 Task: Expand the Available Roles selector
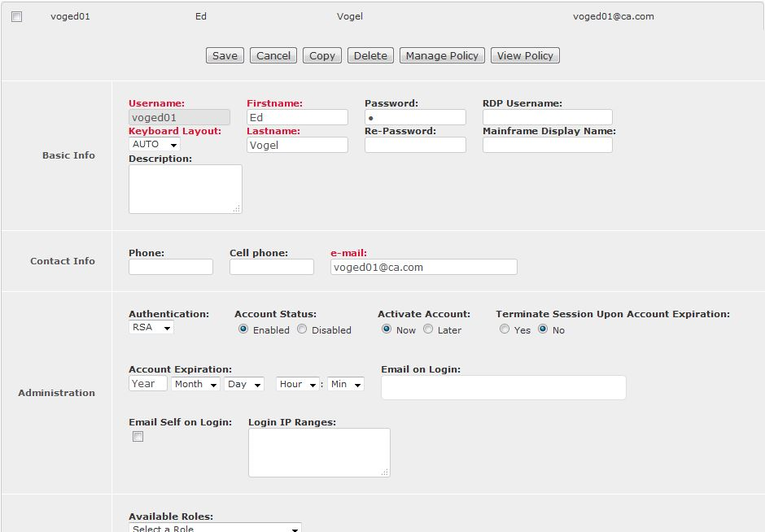tap(215, 528)
